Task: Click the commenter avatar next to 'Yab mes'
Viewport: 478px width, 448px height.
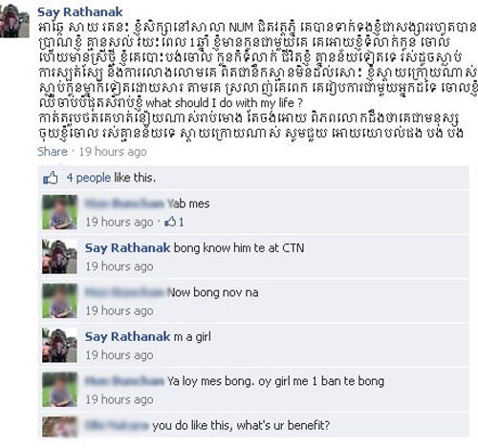Action: [x=59, y=212]
